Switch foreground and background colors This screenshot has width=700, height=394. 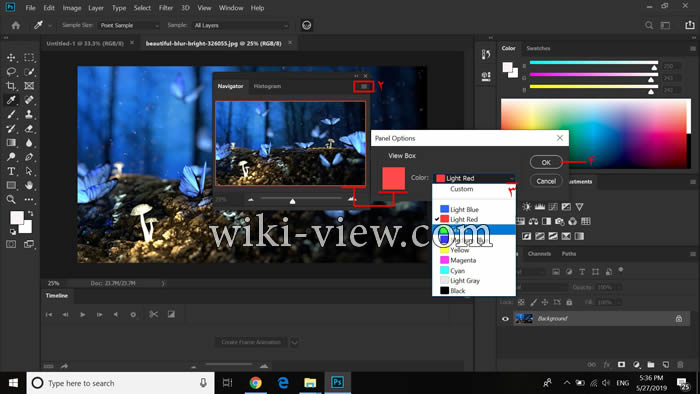pyautogui.click(x=30, y=214)
